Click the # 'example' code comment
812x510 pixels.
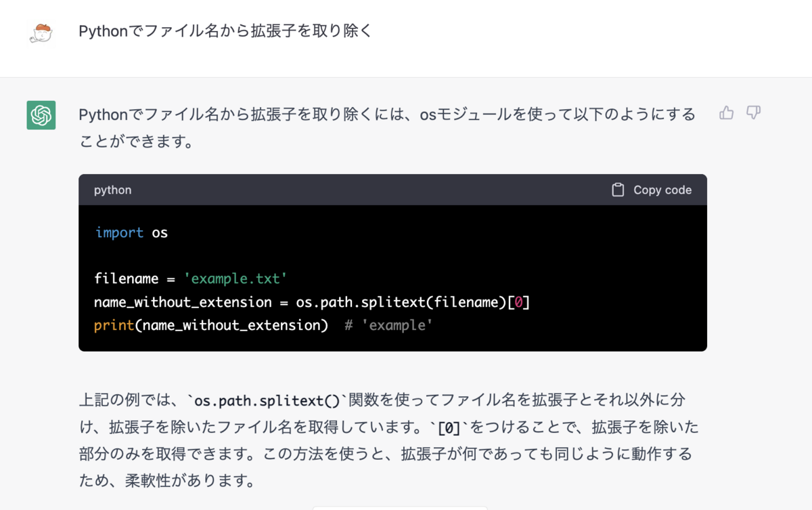click(x=388, y=325)
